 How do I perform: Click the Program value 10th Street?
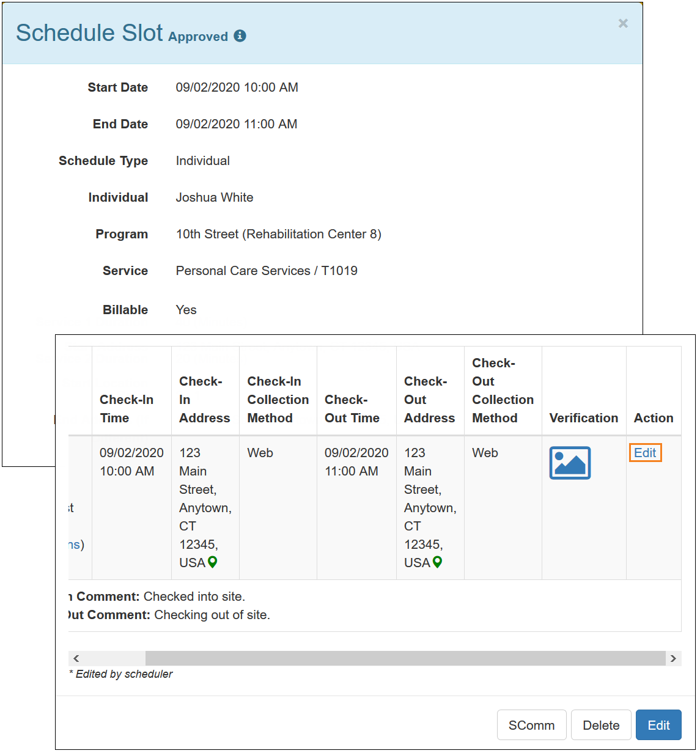pos(279,234)
